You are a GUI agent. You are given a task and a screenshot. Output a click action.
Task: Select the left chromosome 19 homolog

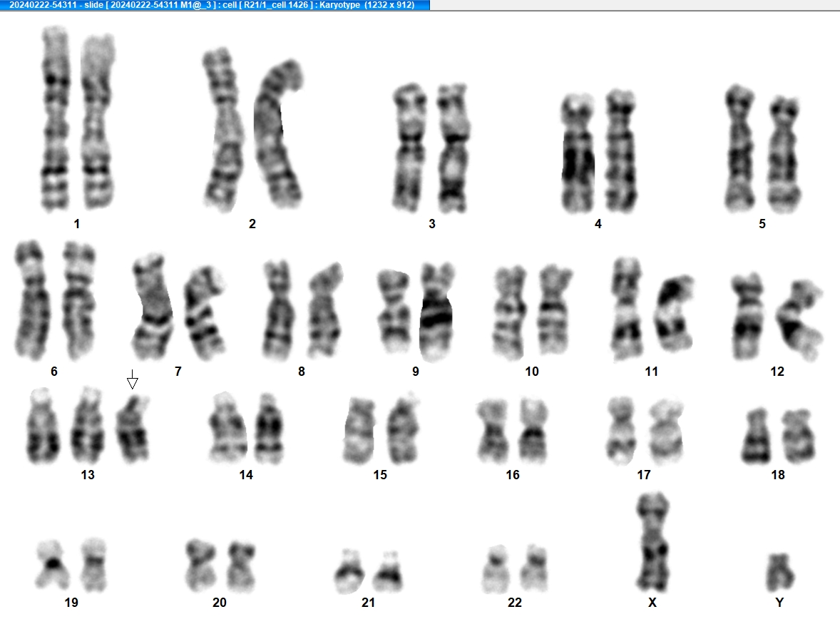tap(53, 565)
